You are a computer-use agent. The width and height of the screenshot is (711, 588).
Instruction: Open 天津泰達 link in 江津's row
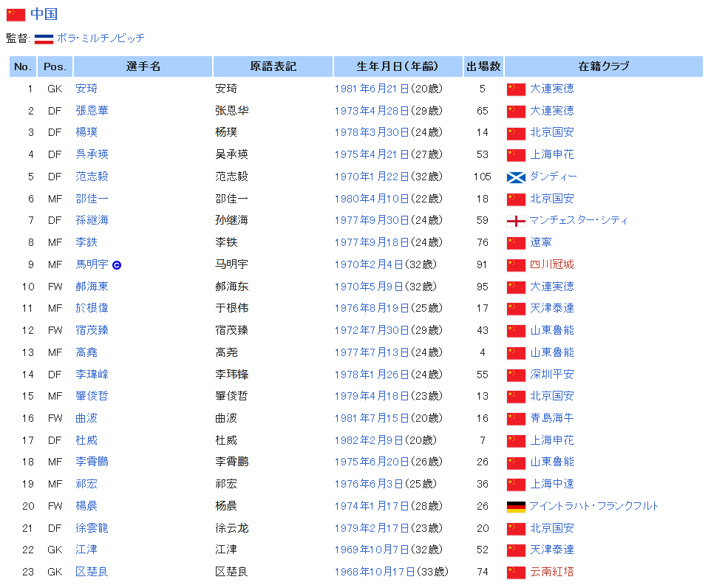coord(552,550)
